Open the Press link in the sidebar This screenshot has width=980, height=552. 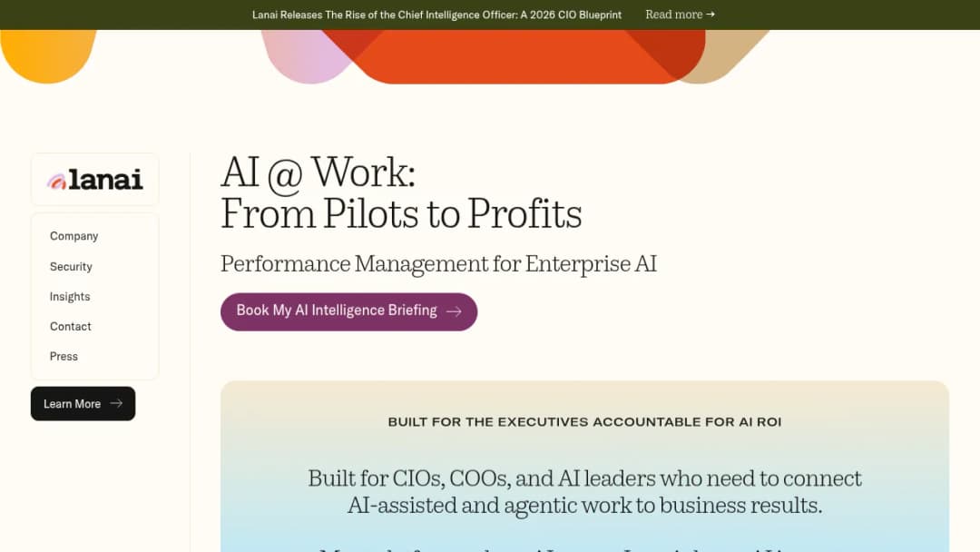tap(64, 356)
